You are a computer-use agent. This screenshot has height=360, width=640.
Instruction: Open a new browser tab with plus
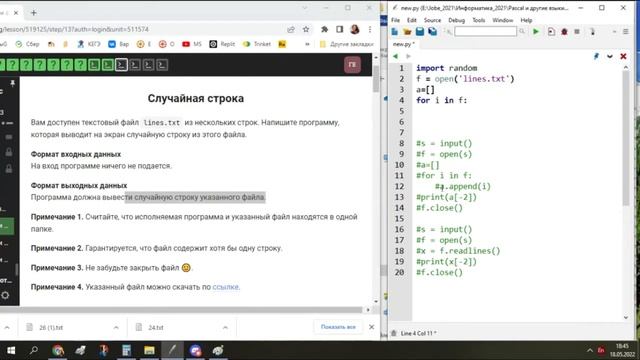[33, 13]
